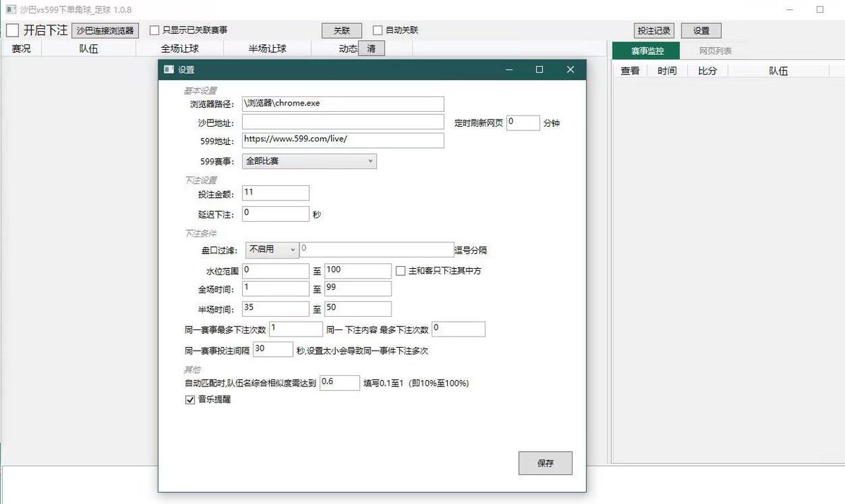Click the 保存 button
Image resolution: width=845 pixels, height=504 pixels.
(545, 463)
